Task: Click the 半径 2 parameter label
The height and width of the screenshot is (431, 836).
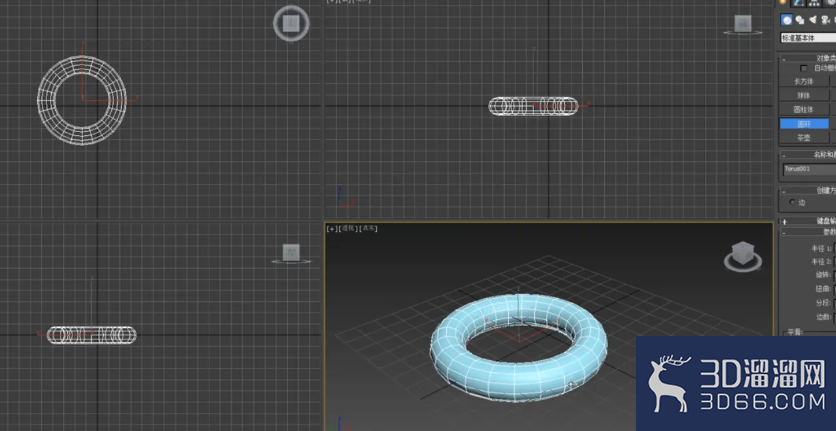Action: click(821, 262)
